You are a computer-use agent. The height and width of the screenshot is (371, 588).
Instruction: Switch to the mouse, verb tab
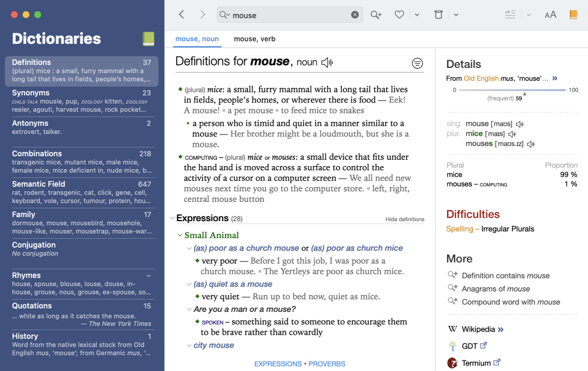(254, 39)
